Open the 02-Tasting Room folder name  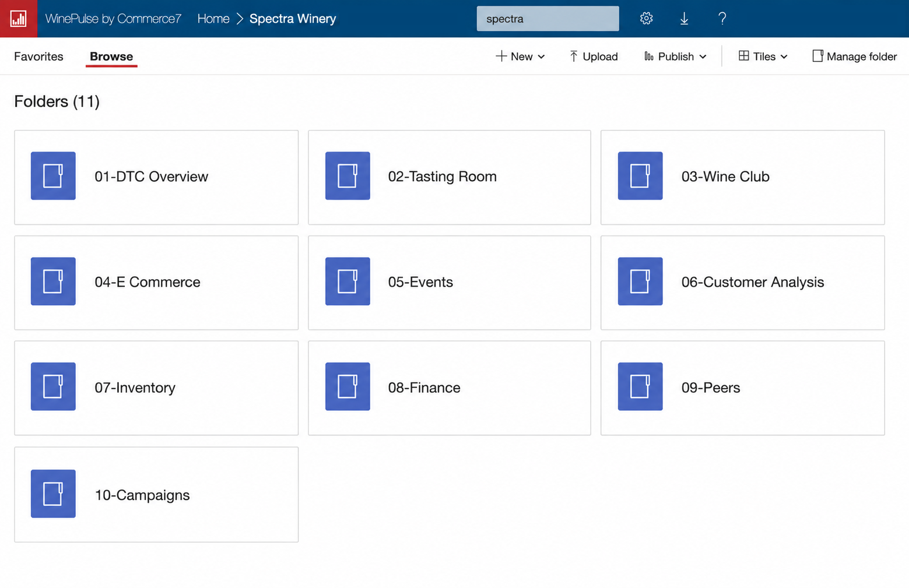click(443, 177)
